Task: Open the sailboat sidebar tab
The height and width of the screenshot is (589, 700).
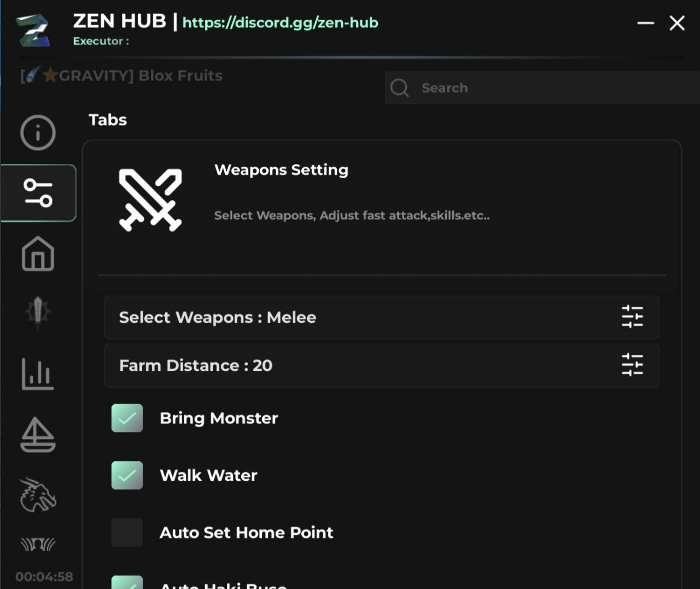Action: (x=38, y=435)
